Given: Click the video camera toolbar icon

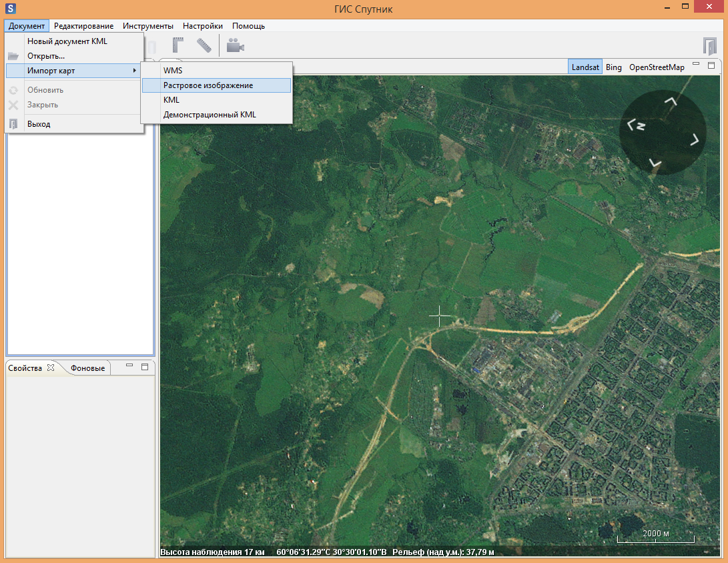Looking at the screenshot, I should coord(236,45).
